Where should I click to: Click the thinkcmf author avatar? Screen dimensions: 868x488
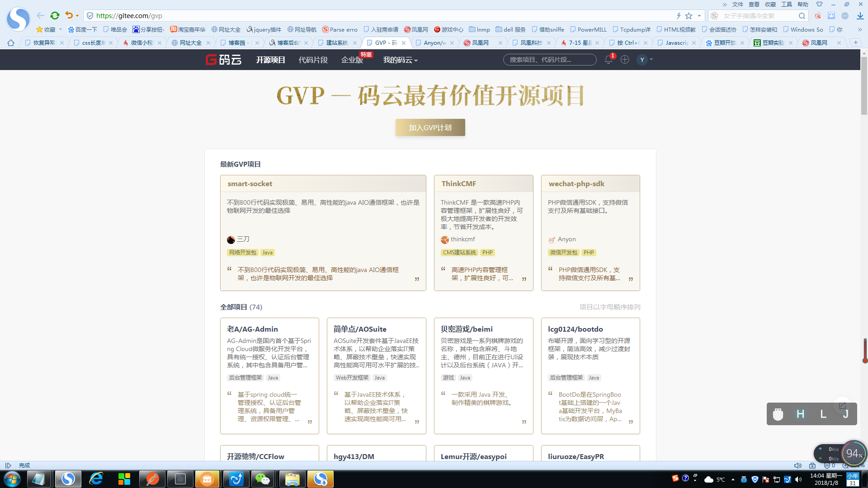pyautogui.click(x=445, y=239)
